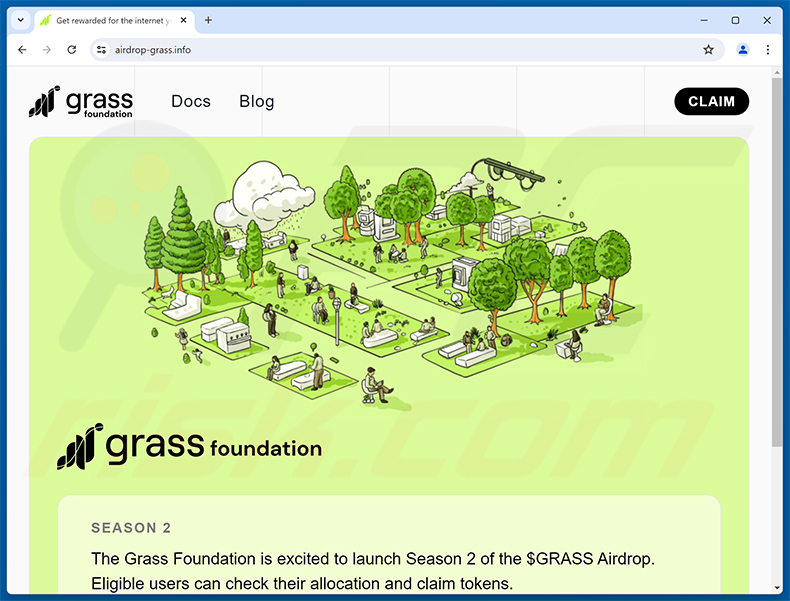Viewport: 790px width, 601px height.
Task: Bookmark this page with the star icon
Action: pos(708,49)
